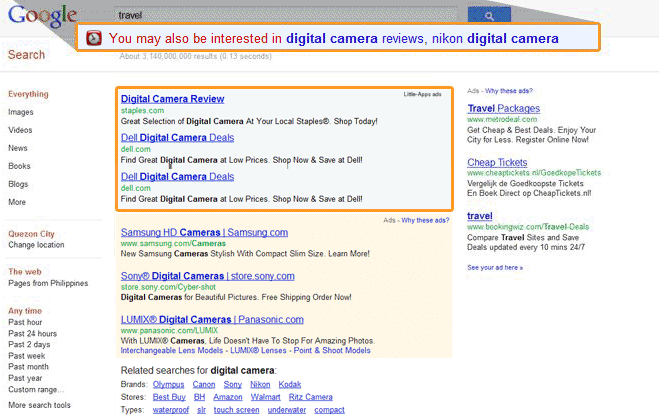Open Ritz Camera store related search

pyautogui.click(x=311, y=397)
